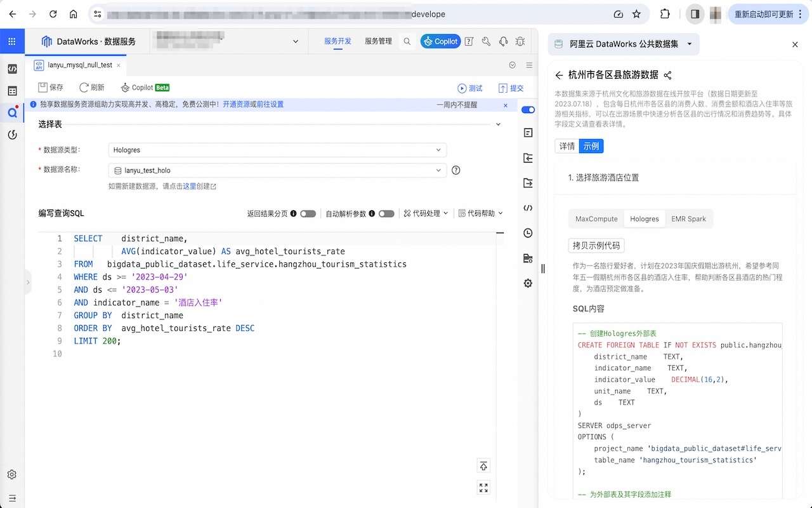Click the scroll-to-top icon in the editor
The height and width of the screenshot is (508, 812).
coord(484,466)
